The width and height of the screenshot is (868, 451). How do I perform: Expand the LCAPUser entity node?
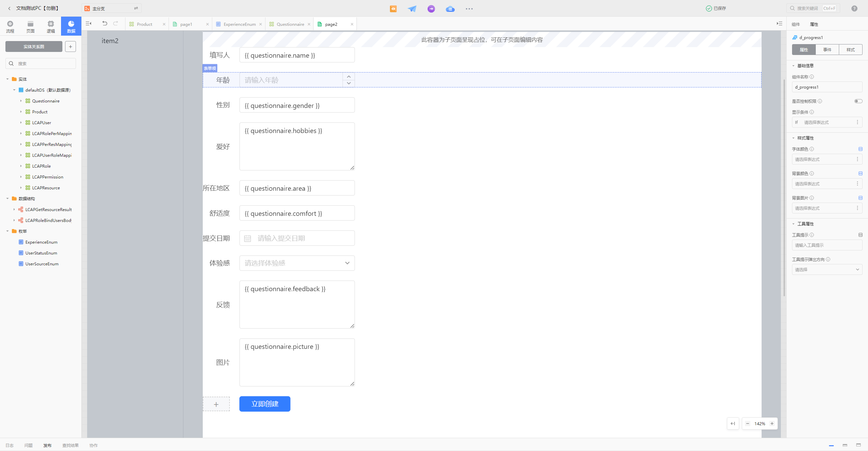coord(21,123)
